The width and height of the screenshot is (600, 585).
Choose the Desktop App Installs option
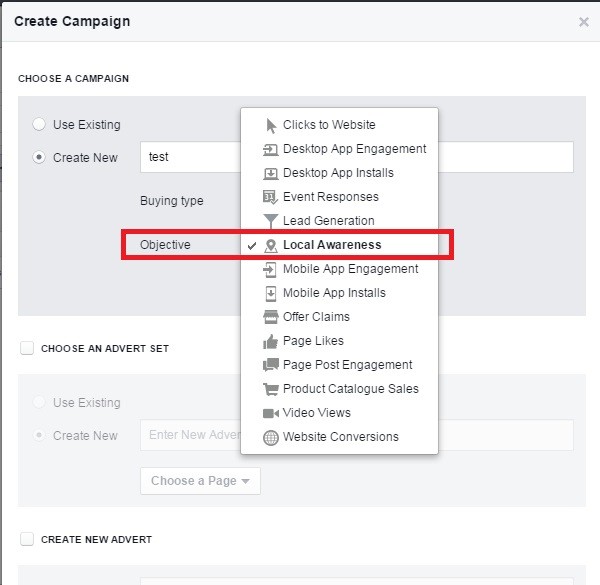pos(338,173)
